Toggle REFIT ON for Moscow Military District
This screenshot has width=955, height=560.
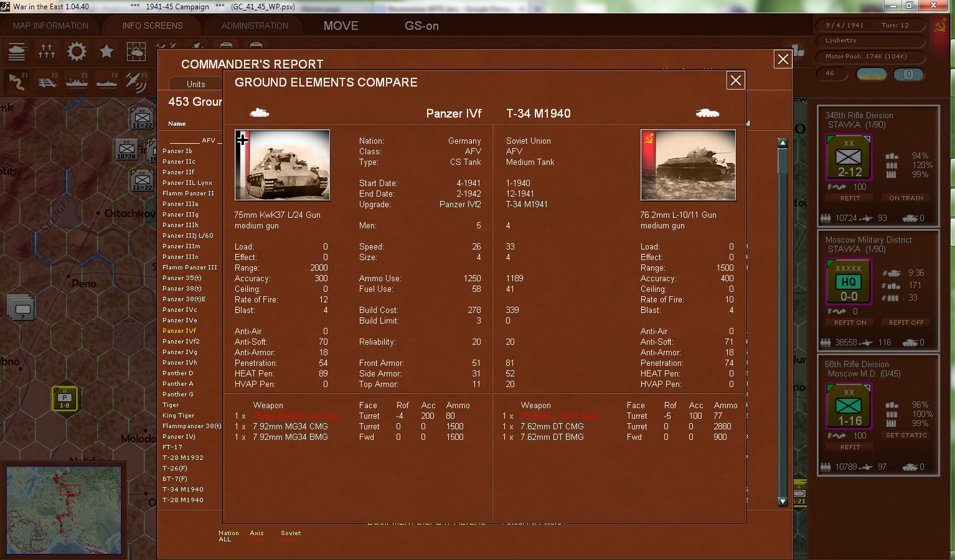coord(850,322)
